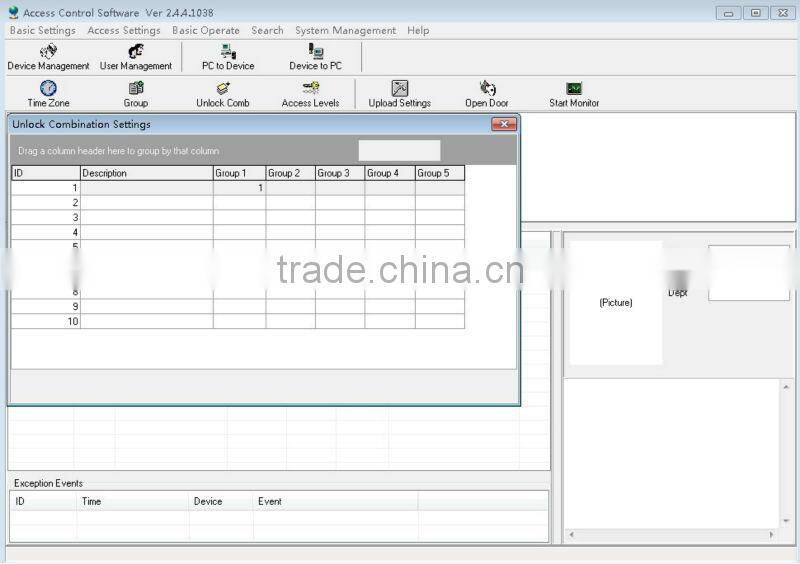
Task: Select row with ID 3
Action: (238, 217)
